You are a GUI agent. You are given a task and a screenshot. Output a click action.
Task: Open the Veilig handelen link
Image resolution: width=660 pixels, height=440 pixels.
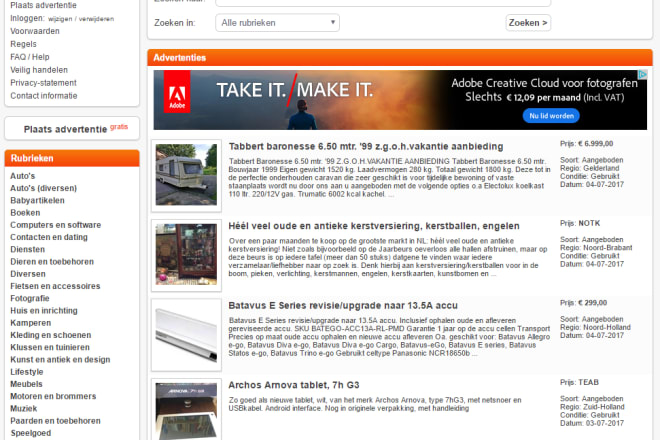[x=39, y=70]
